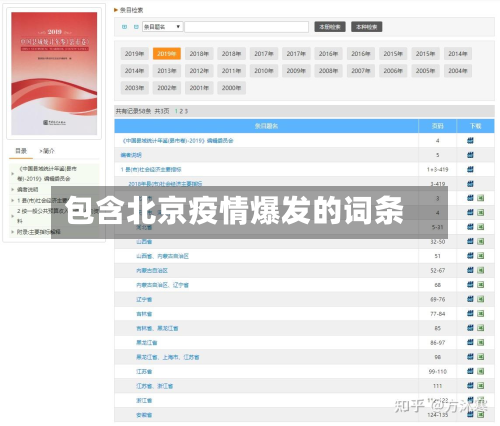The height and width of the screenshot is (426, 500).
Task: Select the orange highlighted 2019年 button
Action: click(167, 54)
